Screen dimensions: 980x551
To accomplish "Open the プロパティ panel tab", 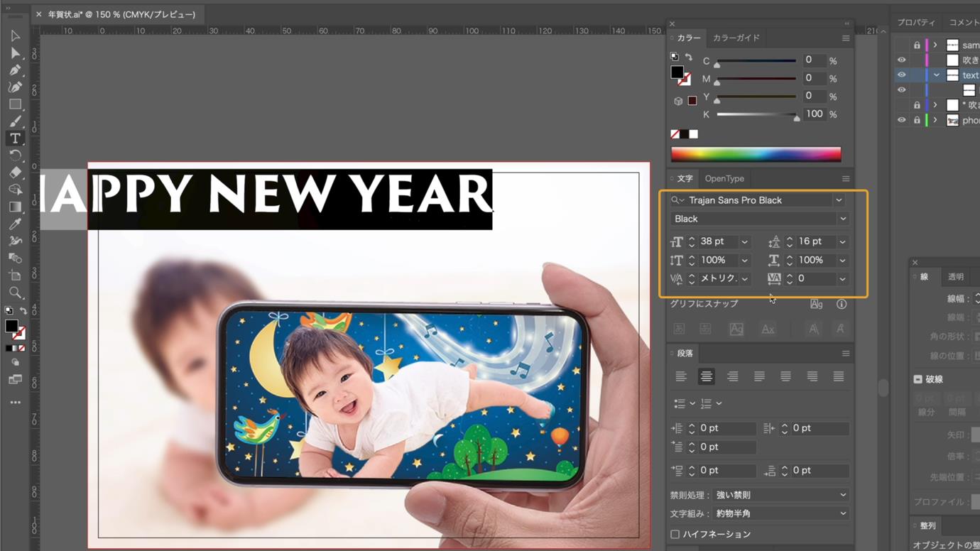I will pos(915,23).
